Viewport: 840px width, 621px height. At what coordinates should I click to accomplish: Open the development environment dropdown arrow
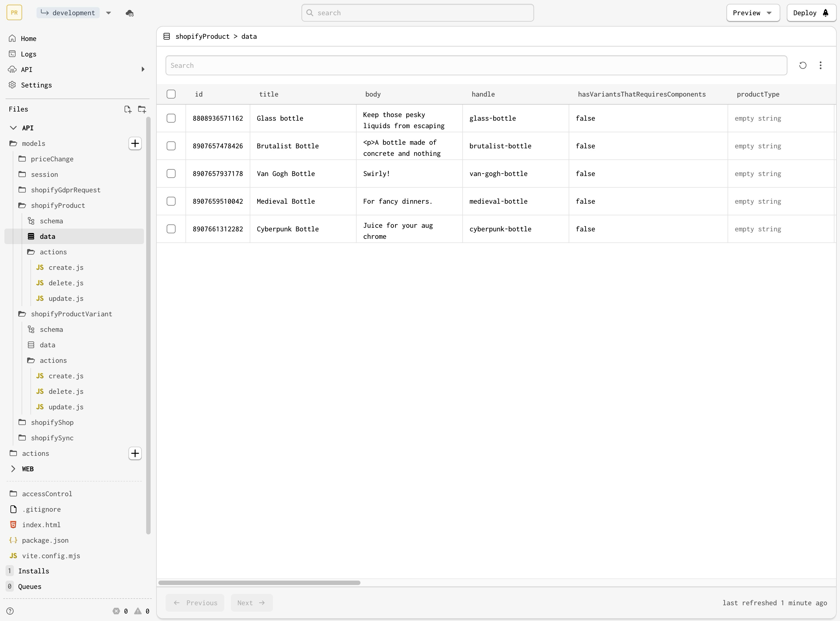[x=109, y=13]
